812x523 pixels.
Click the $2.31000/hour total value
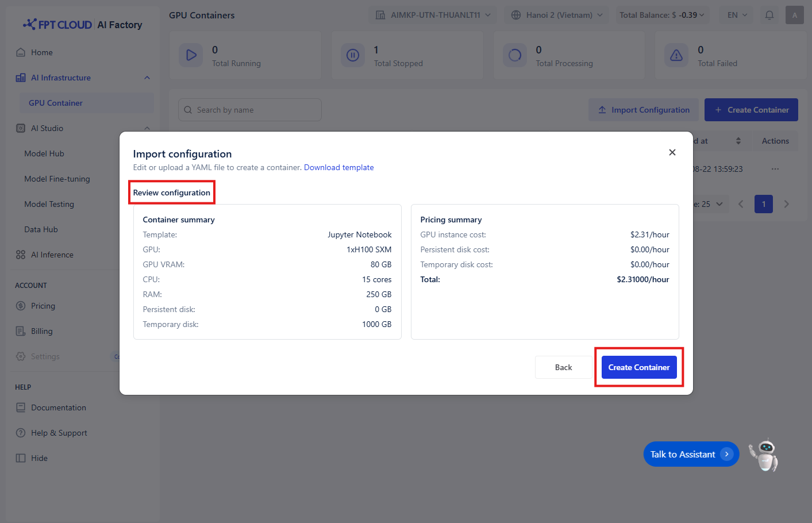click(643, 279)
